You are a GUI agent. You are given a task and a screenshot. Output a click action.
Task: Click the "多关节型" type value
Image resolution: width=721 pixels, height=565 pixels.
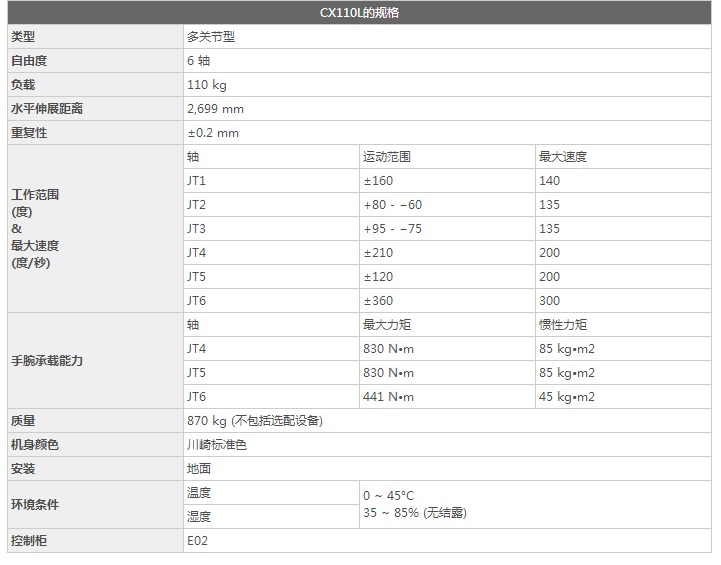[211, 37]
